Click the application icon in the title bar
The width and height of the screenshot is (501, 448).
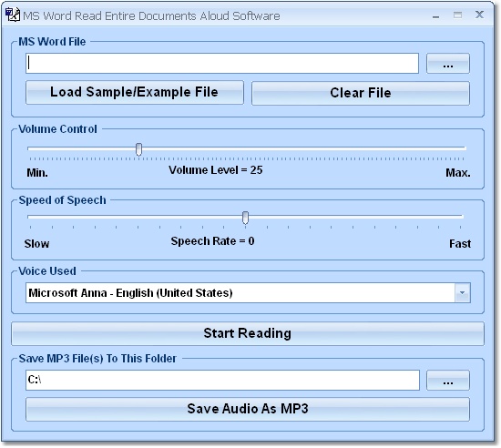pos(13,15)
